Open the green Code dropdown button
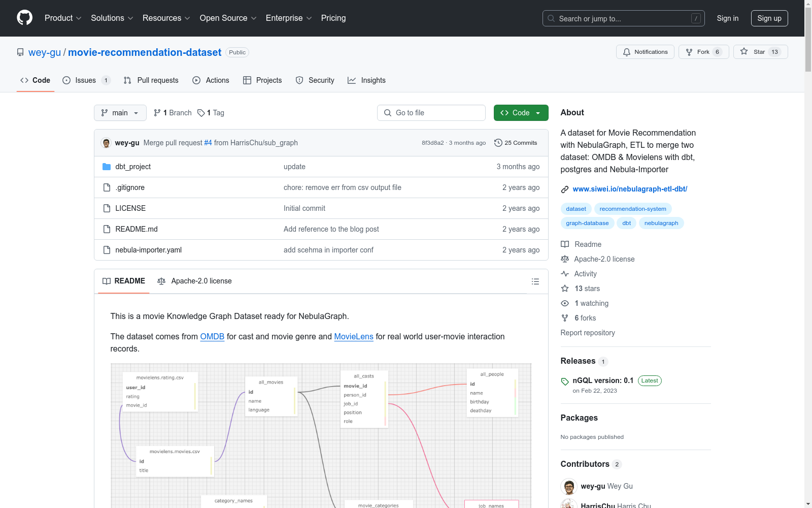Viewport: 812px width, 508px height. pyautogui.click(x=521, y=113)
